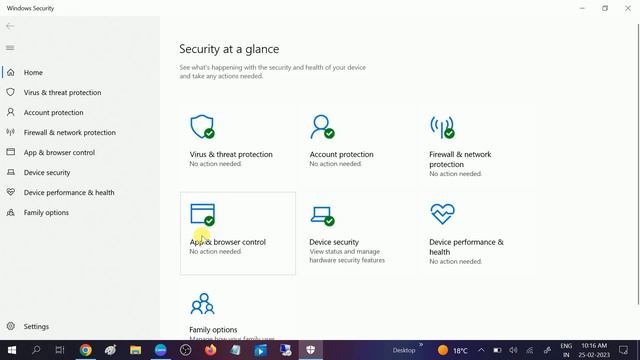Launch Google Chrome from the taskbar
Viewport: 640px width, 360px height.
click(85, 350)
